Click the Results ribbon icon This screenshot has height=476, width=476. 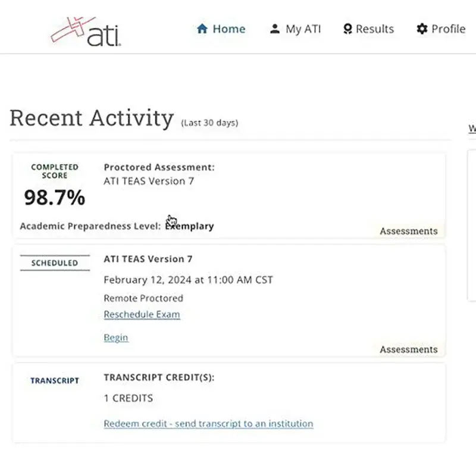coord(348,29)
